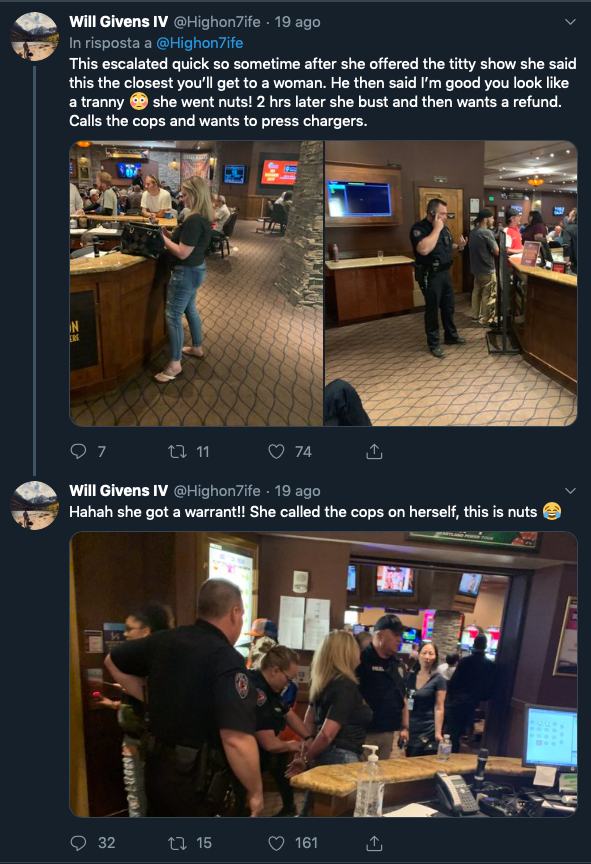Like the tweet with 161 likes
Screen dimensions: 591x864
click(x=276, y=843)
